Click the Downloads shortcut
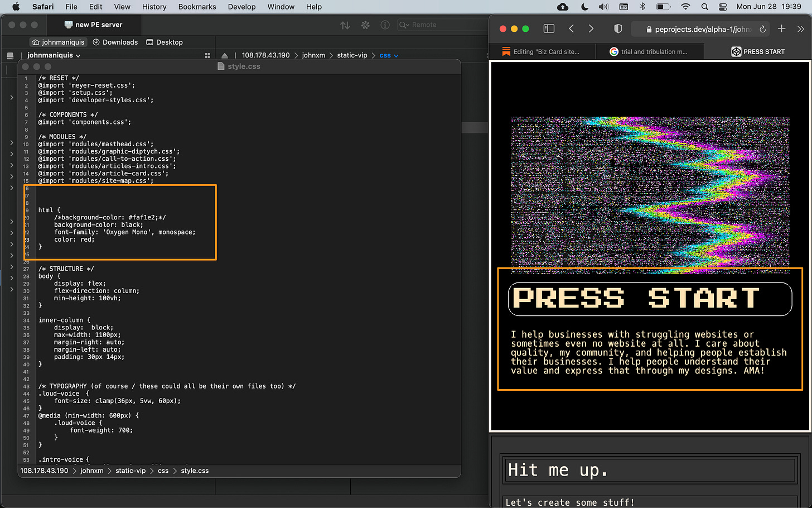The image size is (812, 508). [115, 42]
